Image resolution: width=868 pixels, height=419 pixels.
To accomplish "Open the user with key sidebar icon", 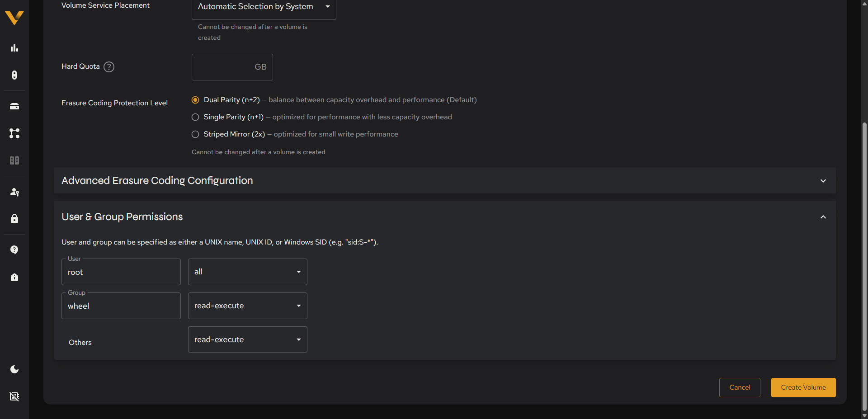I will (14, 192).
